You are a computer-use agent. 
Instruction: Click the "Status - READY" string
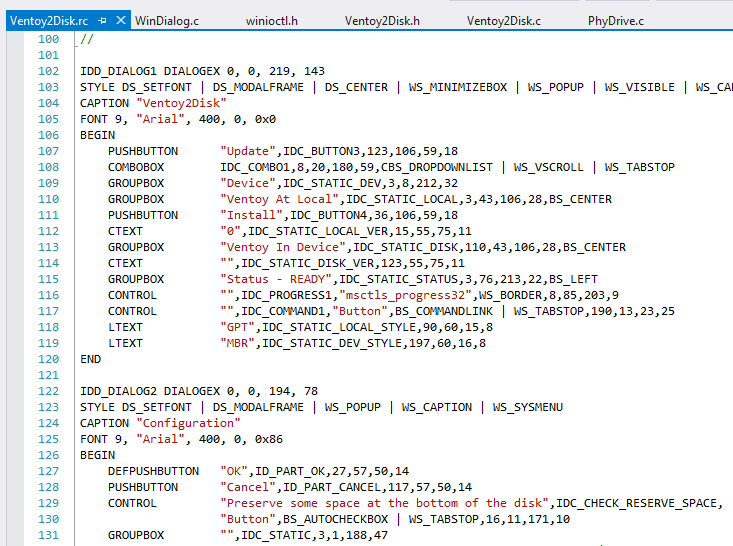point(276,279)
